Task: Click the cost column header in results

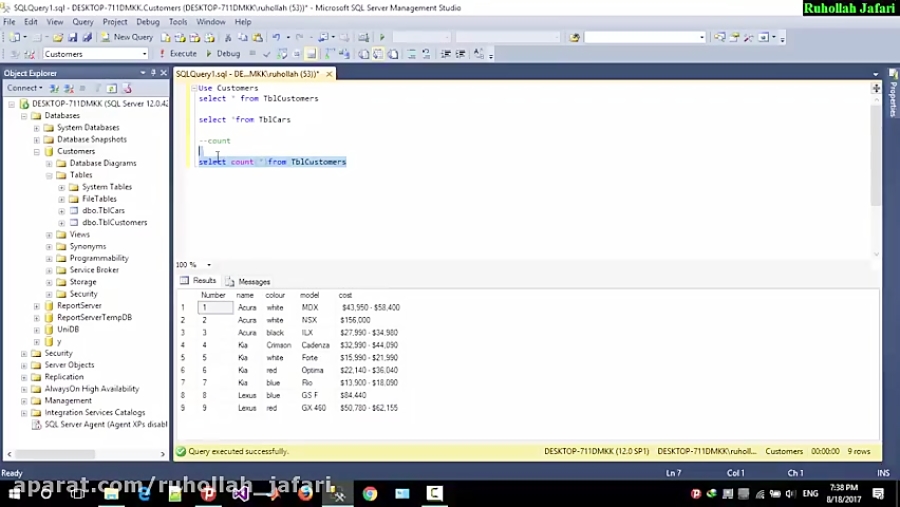Action: coord(345,295)
